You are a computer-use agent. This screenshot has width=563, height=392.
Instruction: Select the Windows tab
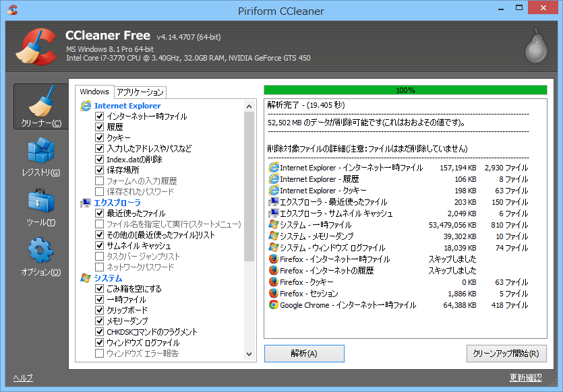(95, 92)
